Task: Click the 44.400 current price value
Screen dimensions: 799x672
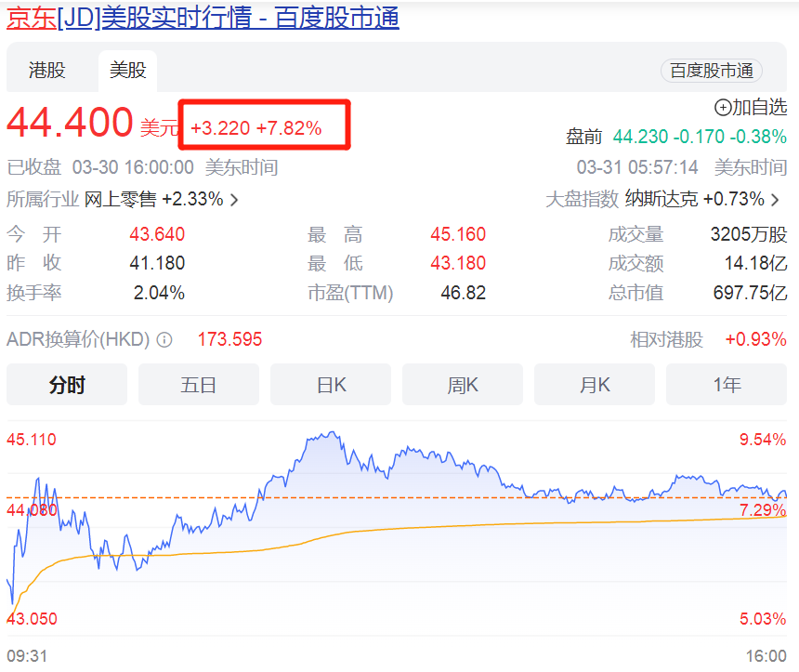Action: tap(71, 123)
